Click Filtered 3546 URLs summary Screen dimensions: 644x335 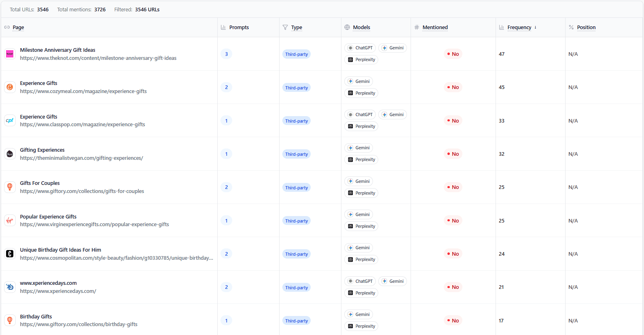click(x=137, y=9)
